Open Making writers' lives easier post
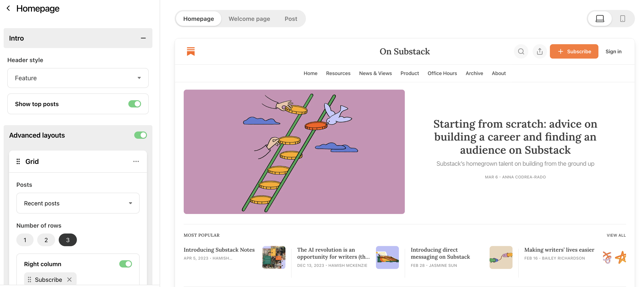Image resolution: width=644 pixels, height=287 pixels. tap(559, 250)
